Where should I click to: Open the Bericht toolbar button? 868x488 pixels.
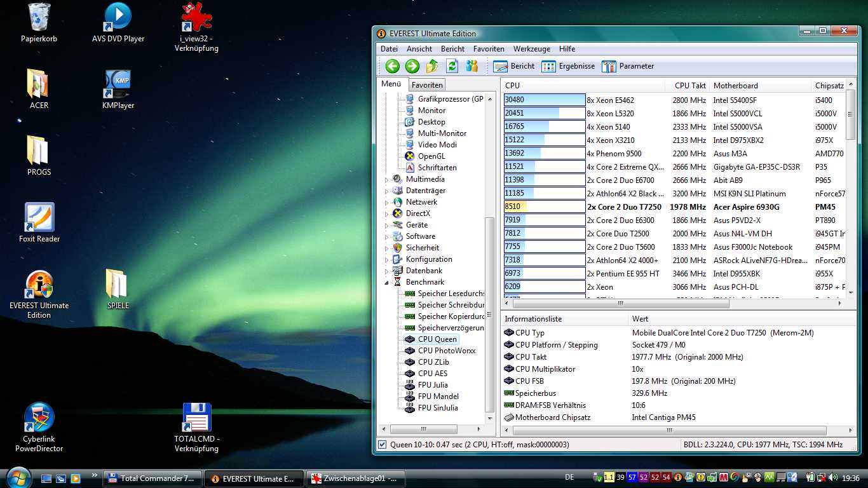[513, 66]
